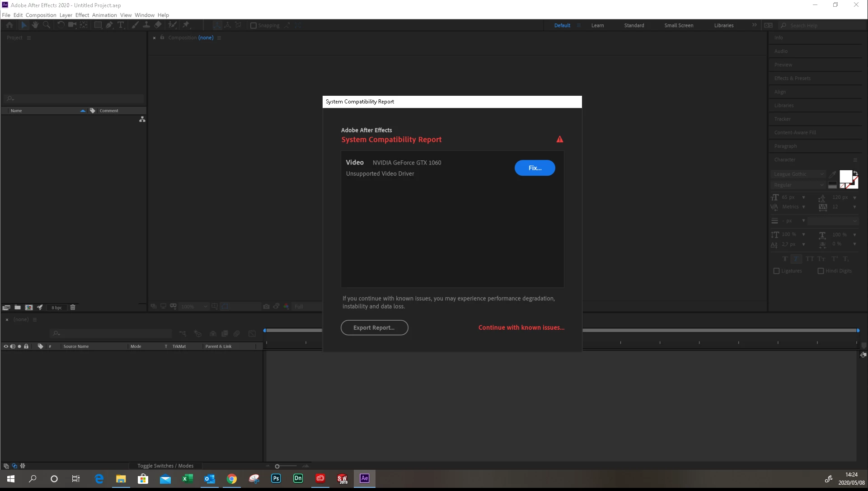Click the white fill color swatch
868x491 pixels.
[845, 176]
